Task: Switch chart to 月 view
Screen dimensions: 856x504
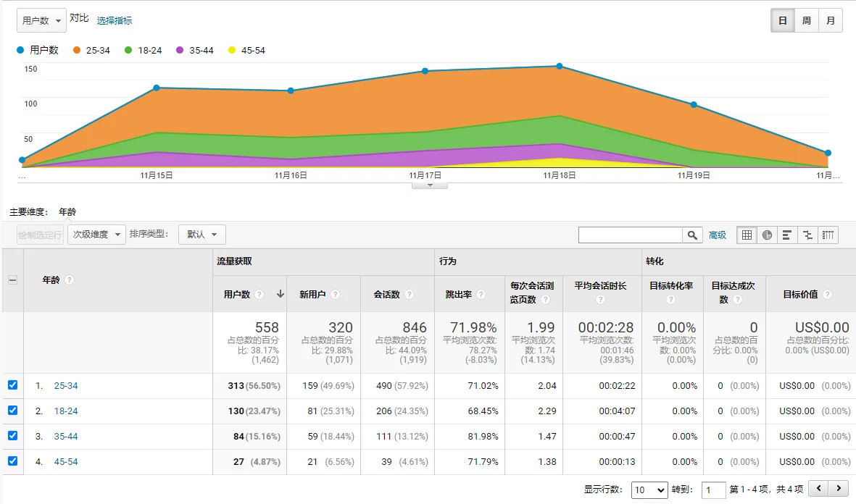Action: [x=830, y=21]
